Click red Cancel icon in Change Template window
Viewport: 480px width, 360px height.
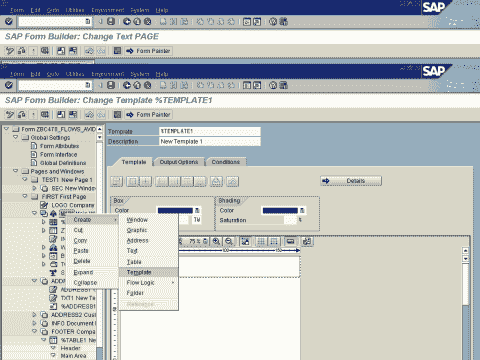point(147,85)
